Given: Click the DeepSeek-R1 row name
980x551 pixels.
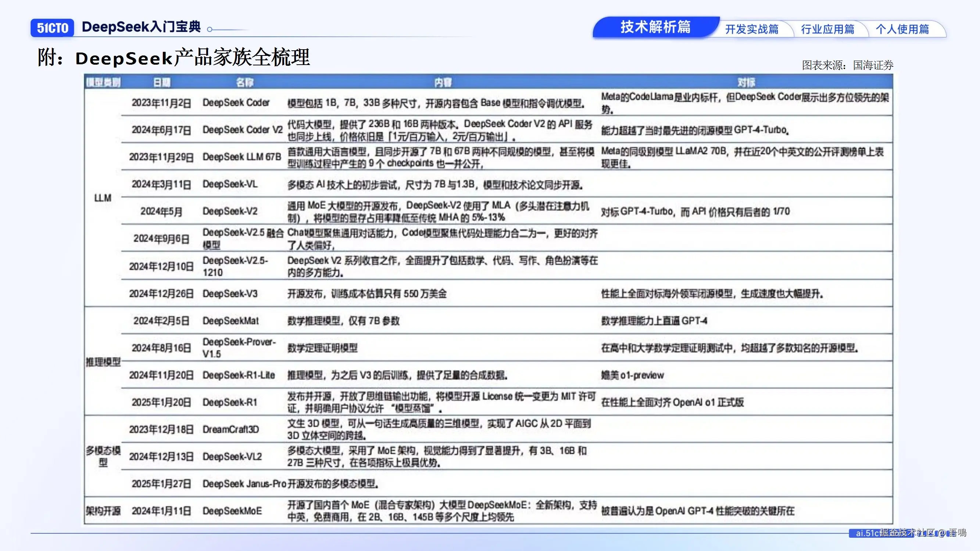Looking at the screenshot, I should 230,402.
